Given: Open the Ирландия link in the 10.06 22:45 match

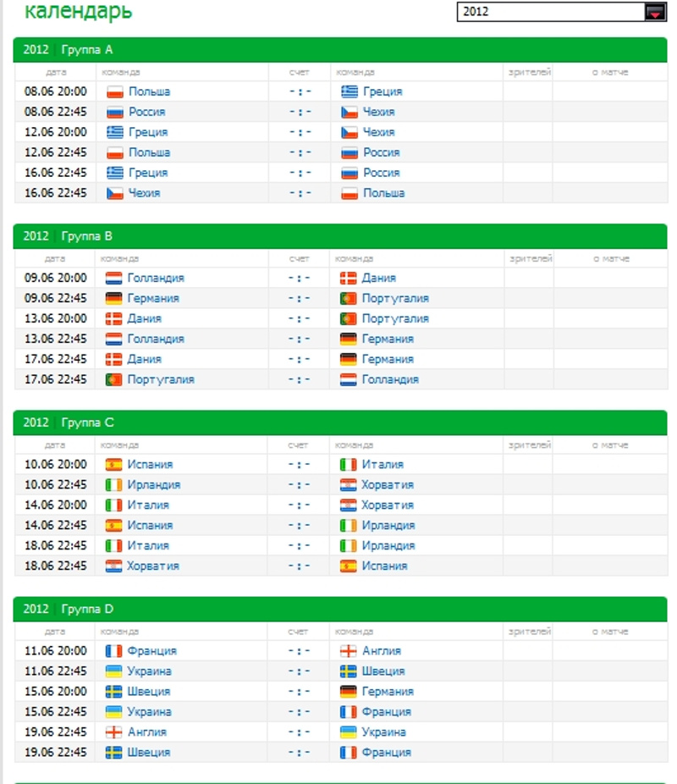Looking at the screenshot, I should point(153,484).
